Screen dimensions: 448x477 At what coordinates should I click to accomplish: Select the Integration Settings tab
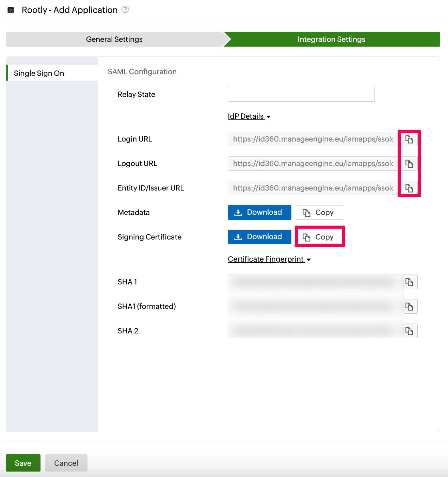[x=331, y=39]
